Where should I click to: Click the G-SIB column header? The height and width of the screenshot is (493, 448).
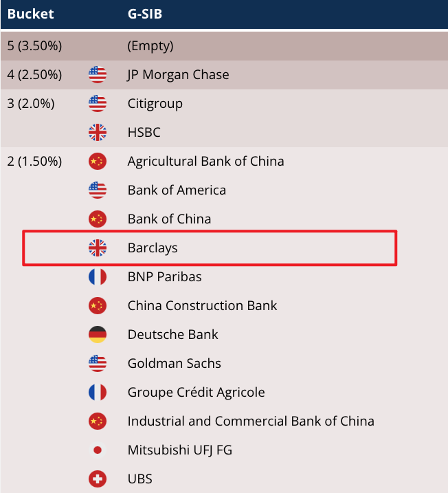tap(145, 14)
